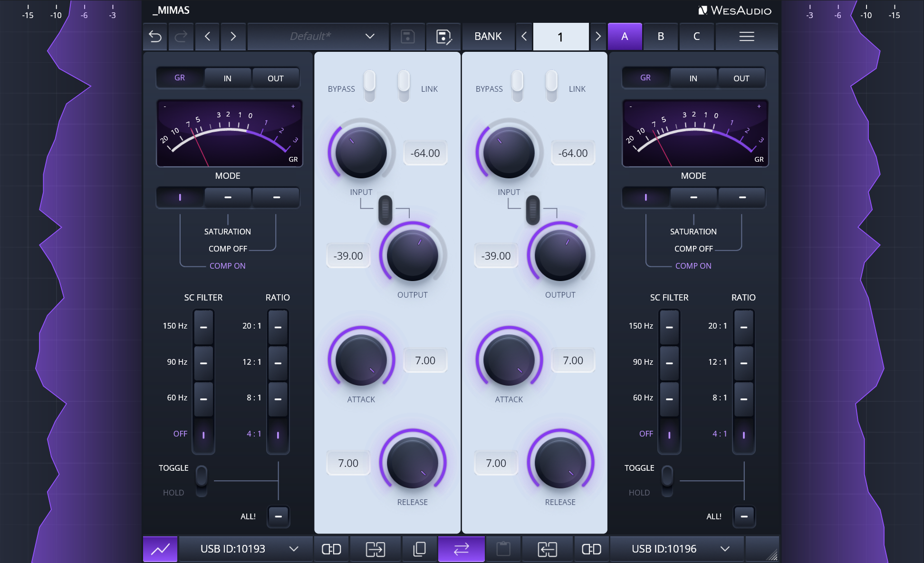924x563 pixels.
Task: Switch to preset slot B
Action: click(661, 37)
